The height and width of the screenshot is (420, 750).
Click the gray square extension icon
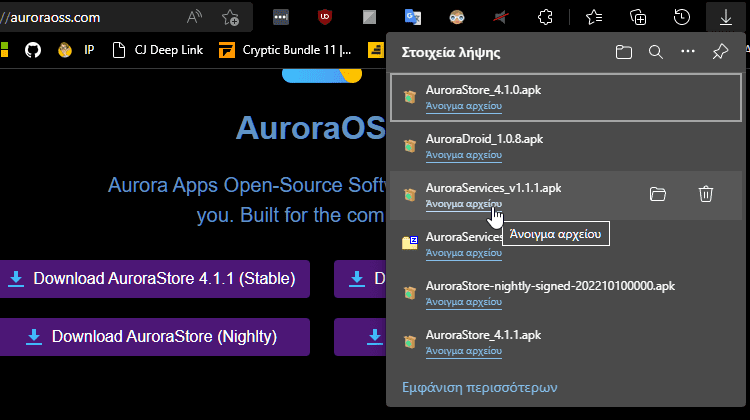pos(369,18)
